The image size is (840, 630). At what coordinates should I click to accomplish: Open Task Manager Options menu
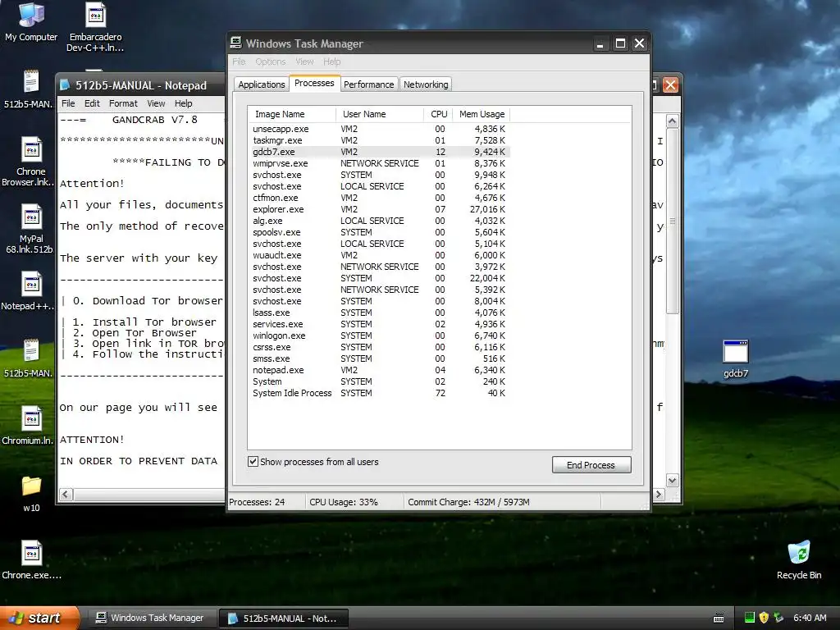click(271, 62)
